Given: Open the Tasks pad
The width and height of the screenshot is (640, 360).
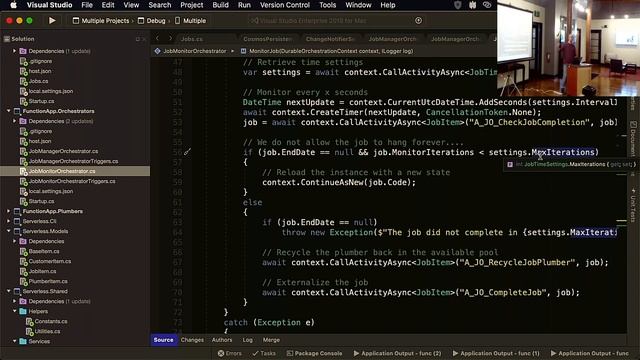Looking at the screenshot, I should [x=264, y=353].
